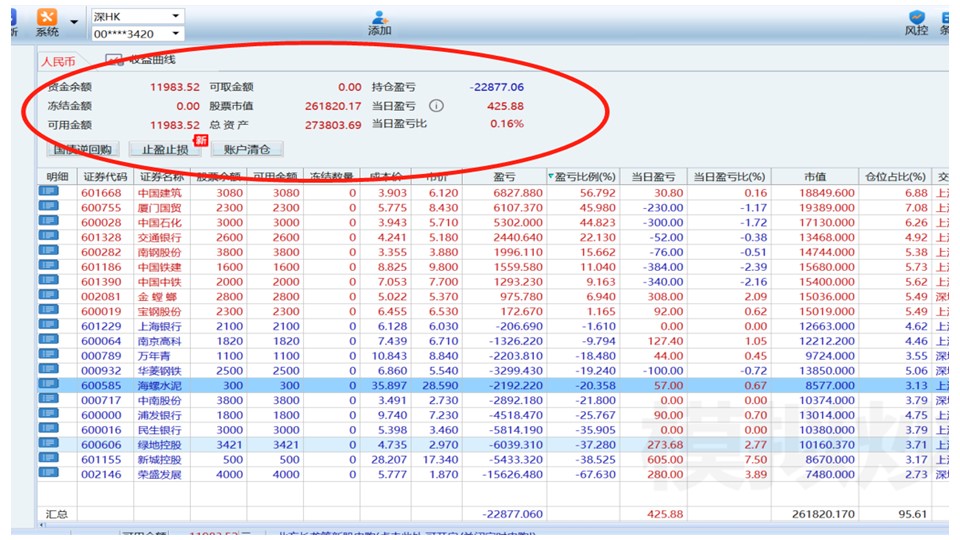Select stock code 000932
Screen dimensions: 960x540
click(101, 370)
